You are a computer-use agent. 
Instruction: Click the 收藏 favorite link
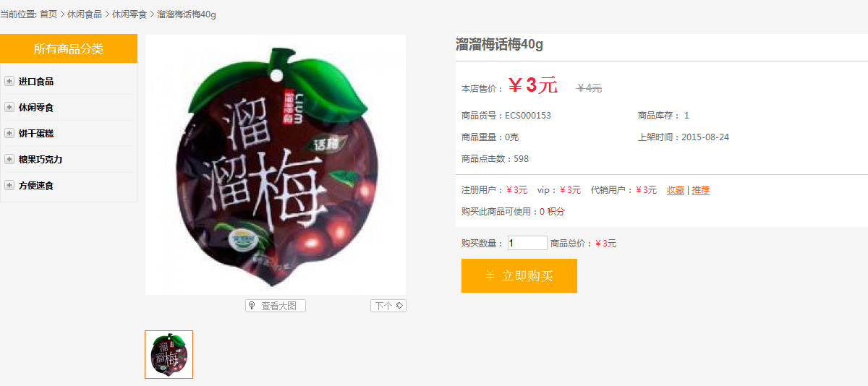(676, 190)
